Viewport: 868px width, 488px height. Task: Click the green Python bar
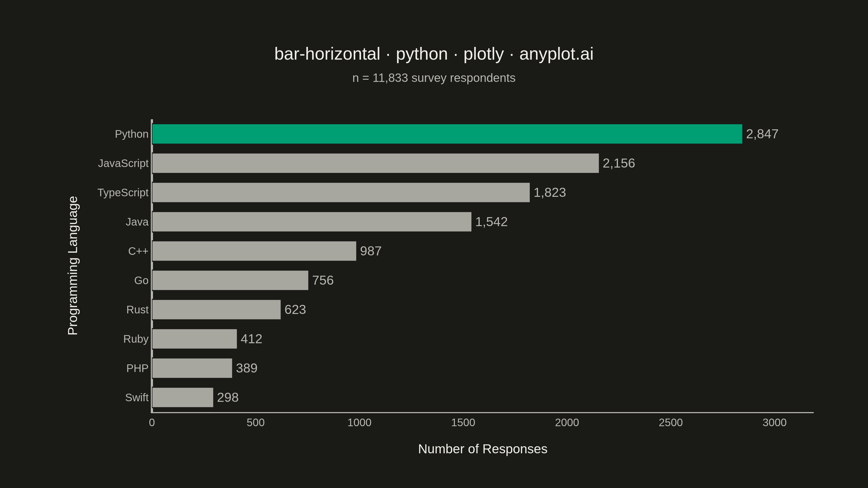click(447, 134)
